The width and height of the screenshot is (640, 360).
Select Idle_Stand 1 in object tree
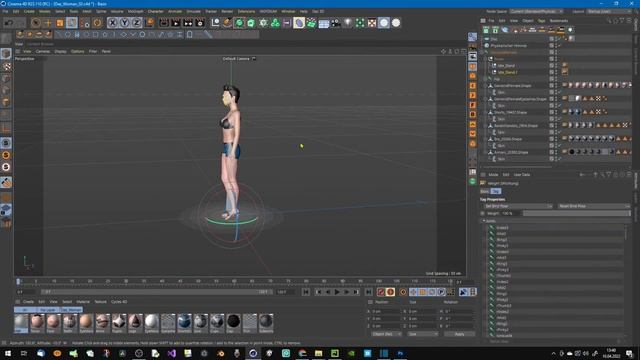[x=507, y=72]
